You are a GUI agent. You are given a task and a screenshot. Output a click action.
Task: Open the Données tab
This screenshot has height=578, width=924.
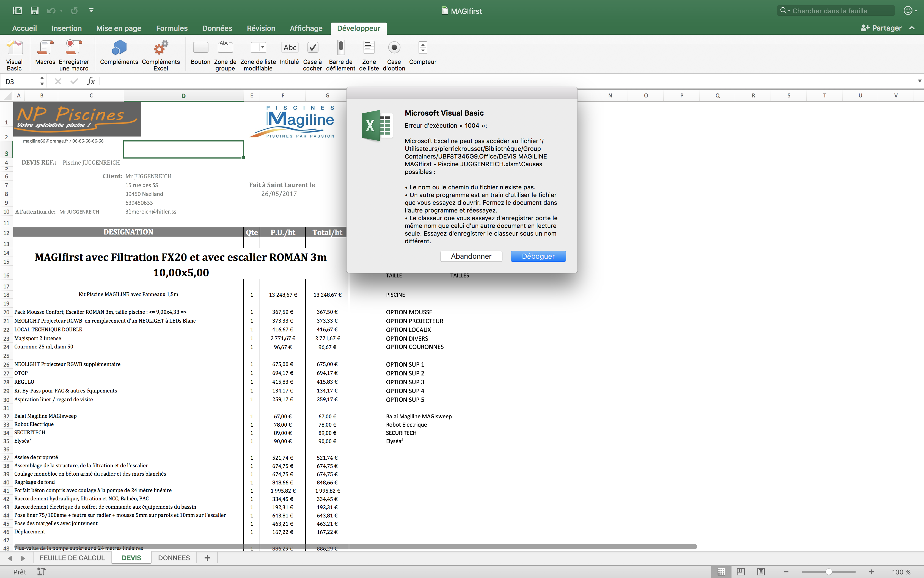pos(217,28)
